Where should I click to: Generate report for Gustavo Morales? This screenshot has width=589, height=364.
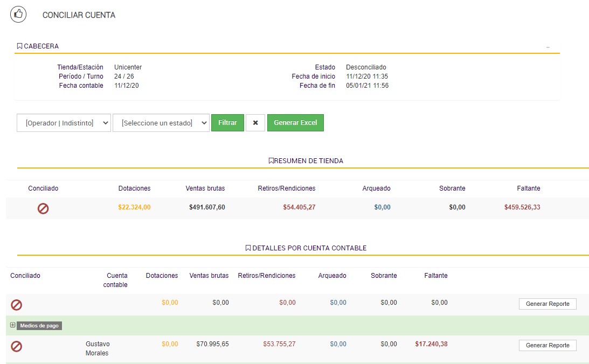[x=547, y=345]
